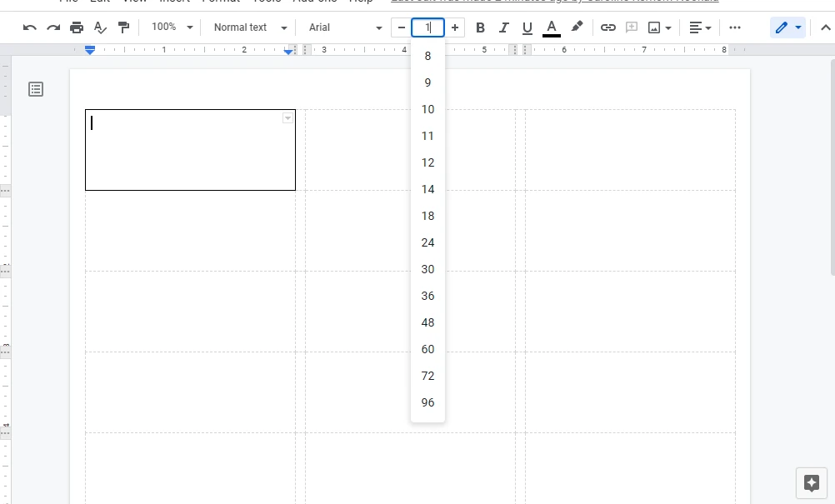Toggle underline formatting

(527, 27)
